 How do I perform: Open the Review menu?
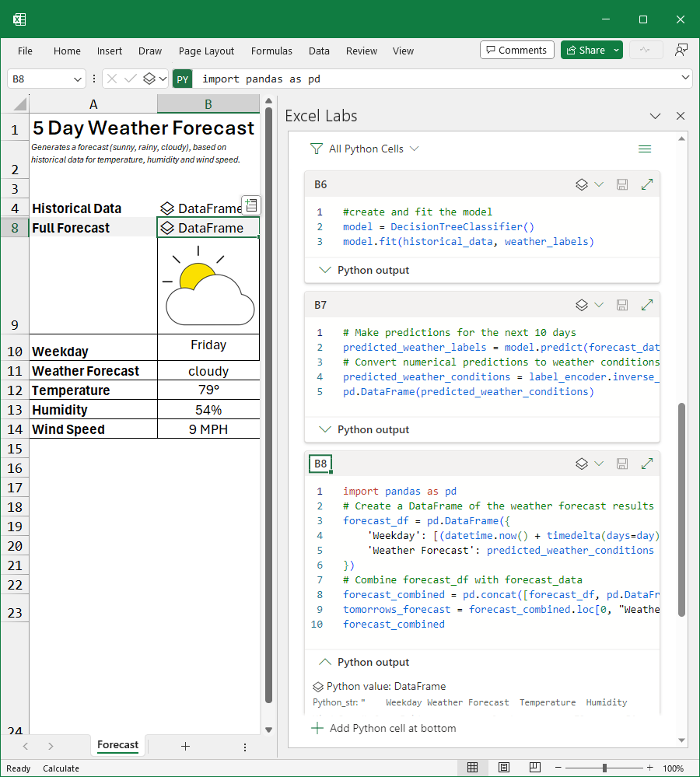pyautogui.click(x=361, y=51)
